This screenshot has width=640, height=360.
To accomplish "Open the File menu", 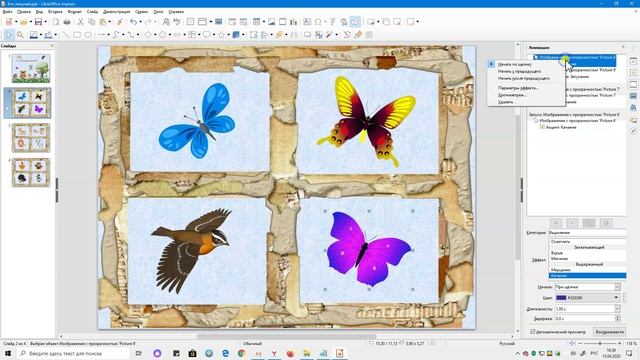I will tap(7, 12).
